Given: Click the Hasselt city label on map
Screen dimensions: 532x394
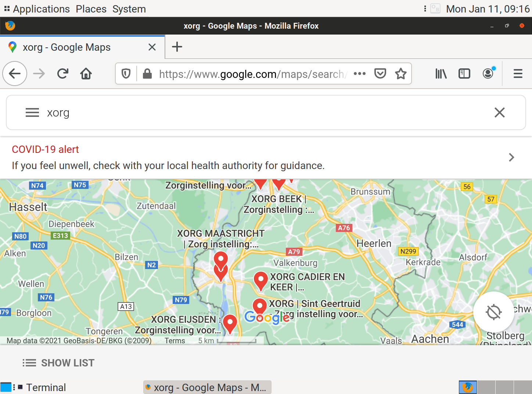Looking at the screenshot, I should tap(28, 207).
